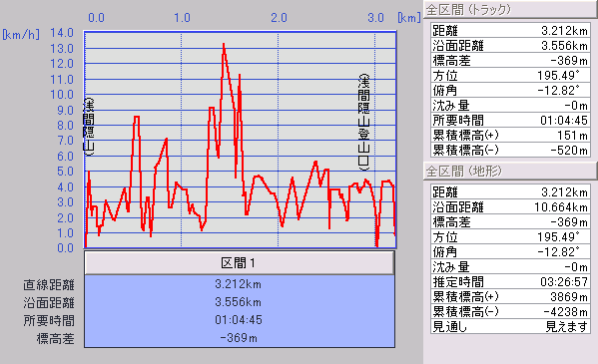This screenshot has height=364, width=598.
Task: Select the 沿面距離 10.664km terrain row
Action: 510,207
